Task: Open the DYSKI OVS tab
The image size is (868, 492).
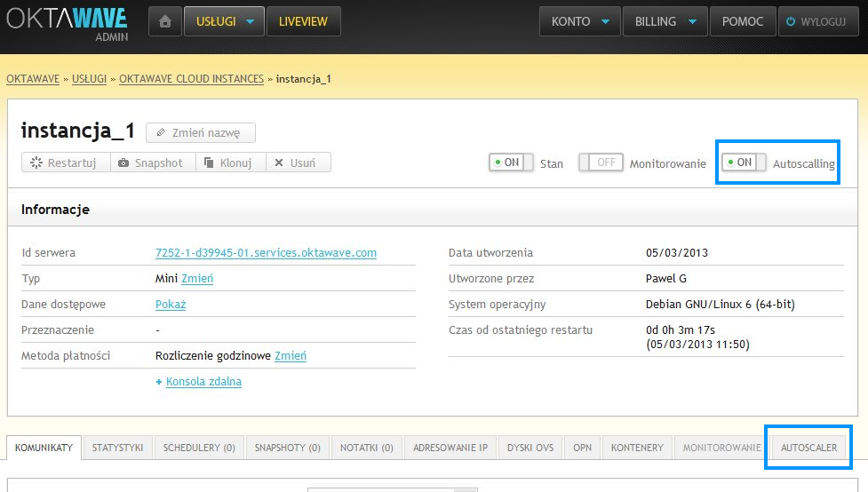Action: tap(530, 448)
